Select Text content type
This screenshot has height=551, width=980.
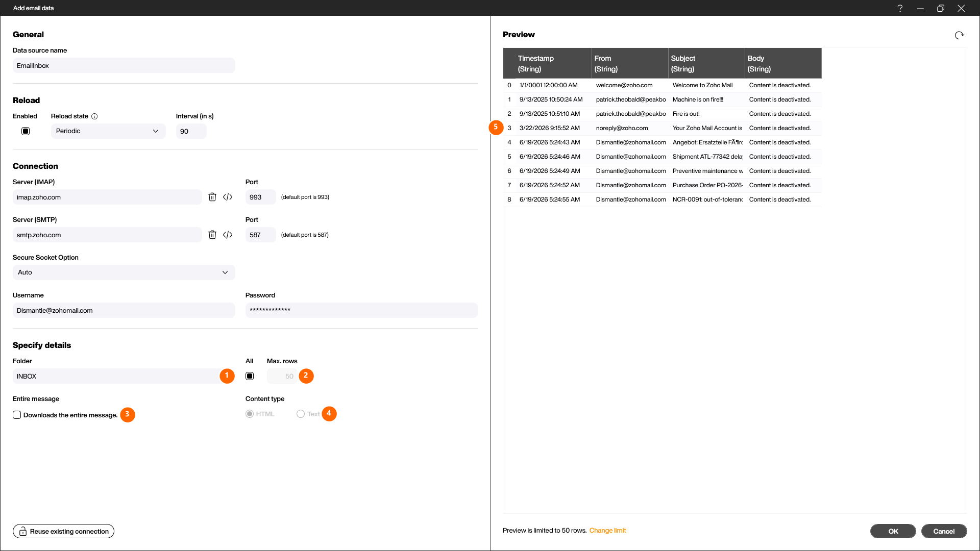301,414
